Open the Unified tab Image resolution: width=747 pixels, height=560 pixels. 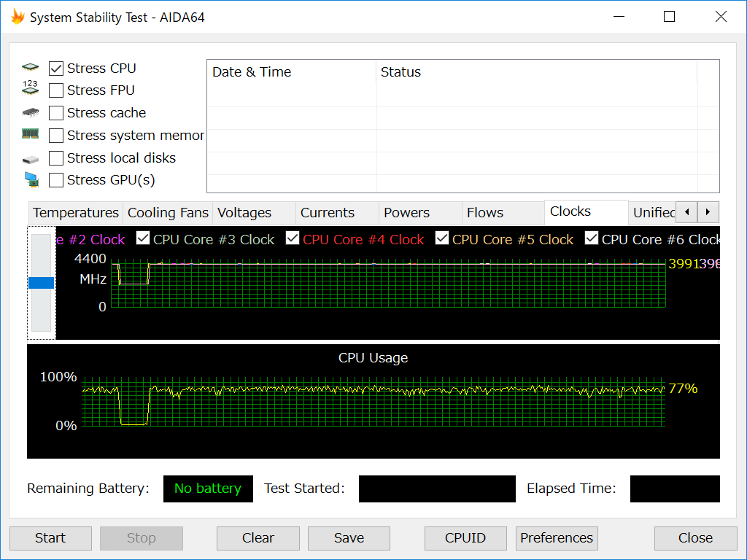(x=653, y=213)
